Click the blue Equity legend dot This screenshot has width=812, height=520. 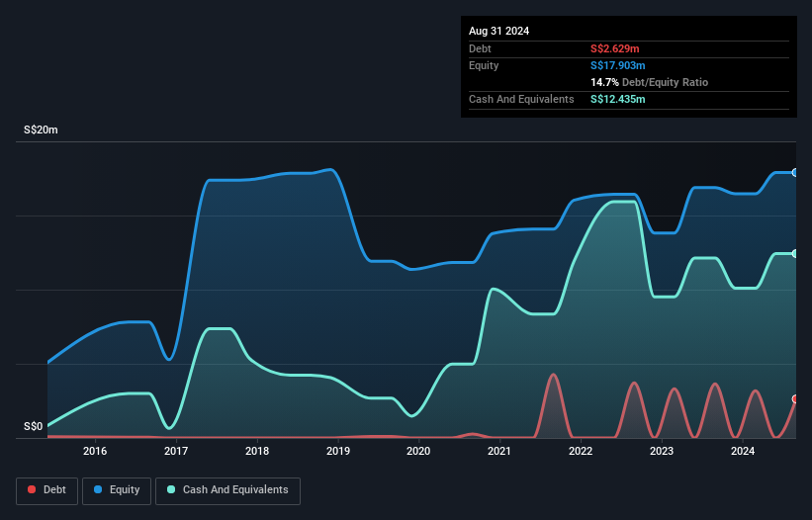[98, 489]
